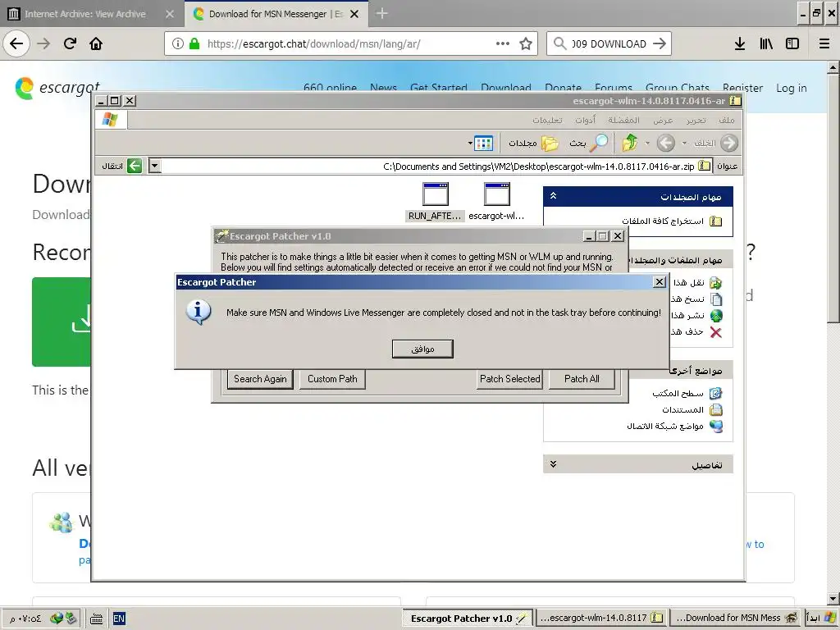Click the انتقال go button in Explorer

click(x=122, y=166)
